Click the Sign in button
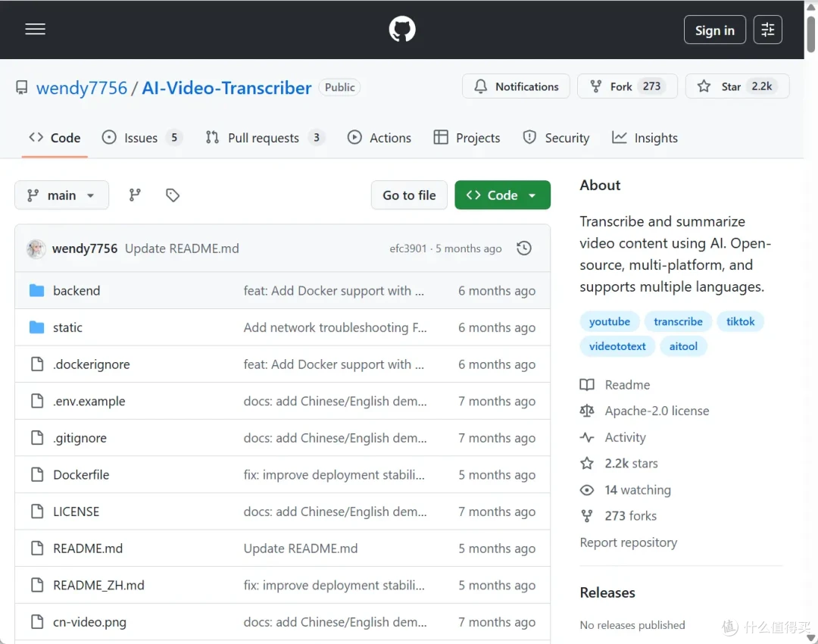Image resolution: width=818 pixels, height=644 pixels. pos(715,30)
